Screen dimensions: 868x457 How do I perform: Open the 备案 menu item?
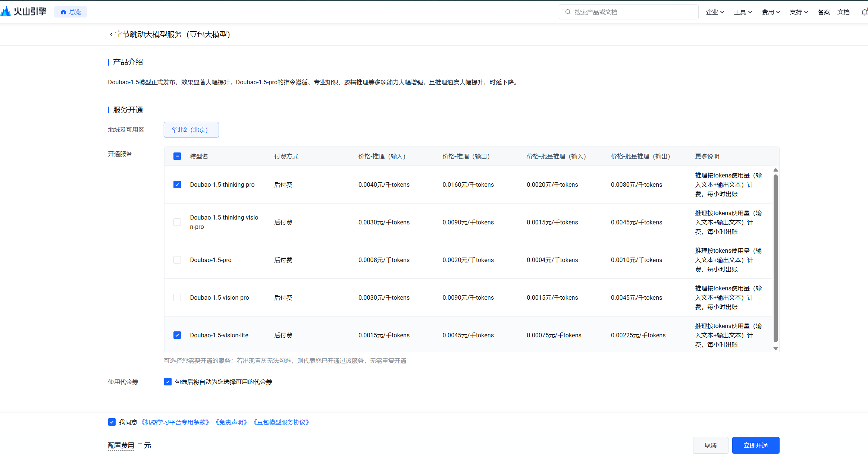tap(824, 12)
